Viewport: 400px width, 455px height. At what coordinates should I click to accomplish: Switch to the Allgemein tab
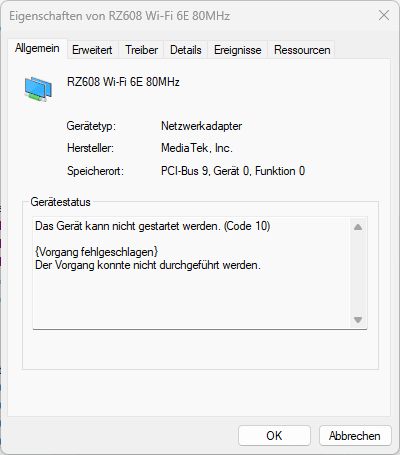click(x=37, y=48)
